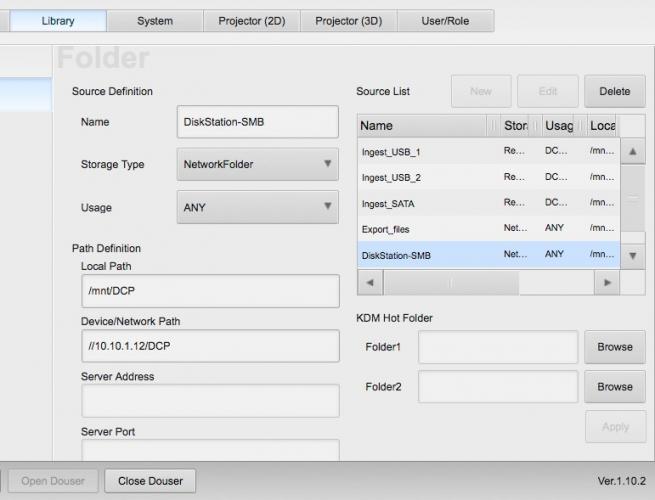Open the Projector (3D) tab
The width and height of the screenshot is (655, 500).
(x=349, y=21)
